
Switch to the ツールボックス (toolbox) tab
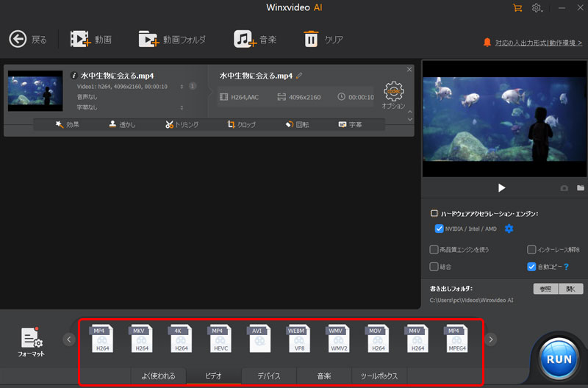(x=379, y=376)
